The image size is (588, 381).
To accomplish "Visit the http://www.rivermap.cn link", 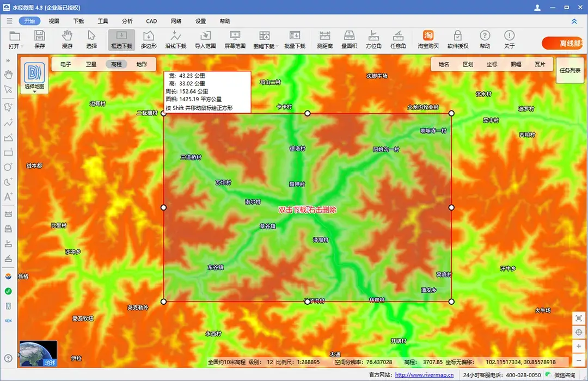I will 424,374.
